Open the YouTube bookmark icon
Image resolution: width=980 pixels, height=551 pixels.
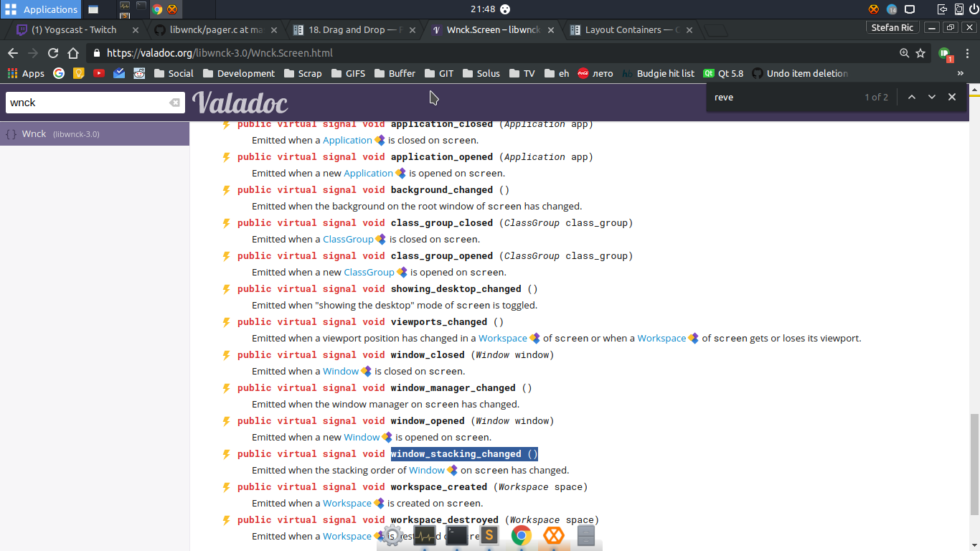(x=99, y=73)
